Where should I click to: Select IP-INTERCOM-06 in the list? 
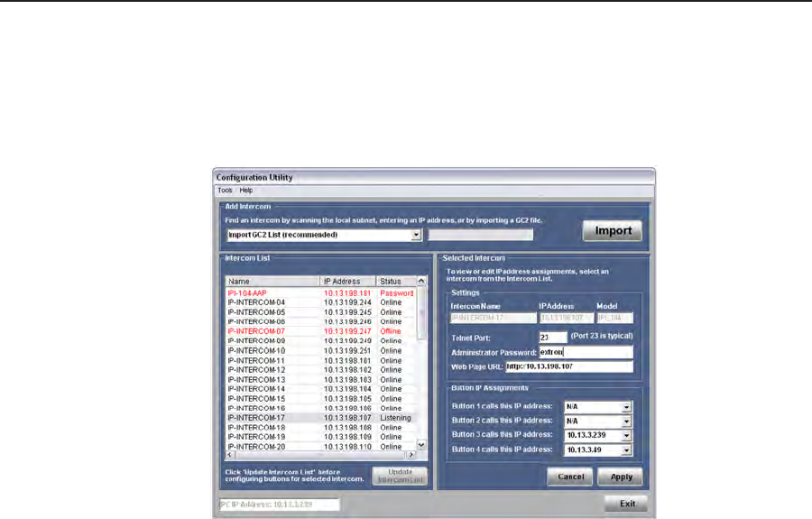point(321,321)
